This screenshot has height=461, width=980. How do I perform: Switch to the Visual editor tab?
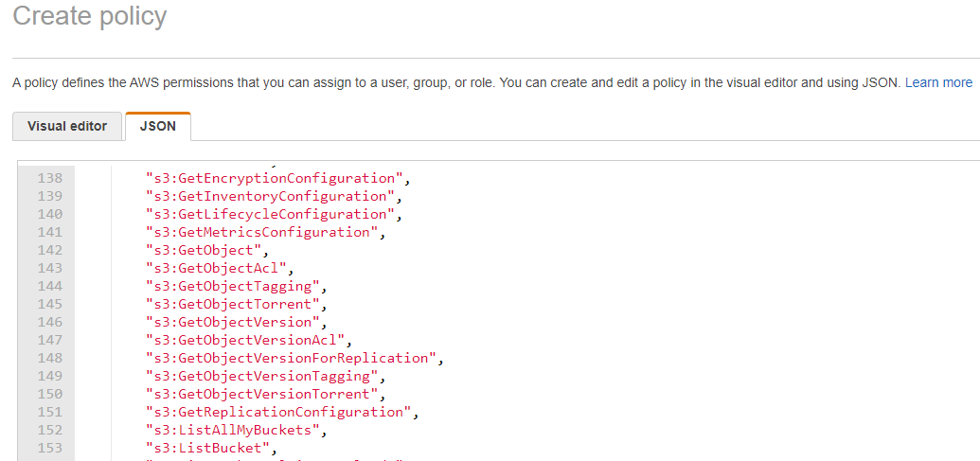coord(67,126)
